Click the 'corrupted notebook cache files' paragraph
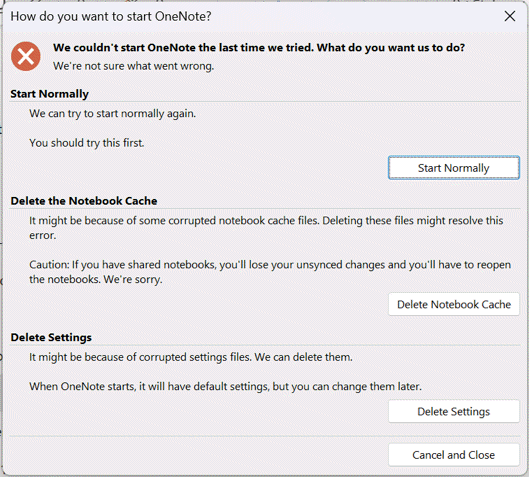Image resolution: width=529 pixels, height=477 pixels. point(266,228)
